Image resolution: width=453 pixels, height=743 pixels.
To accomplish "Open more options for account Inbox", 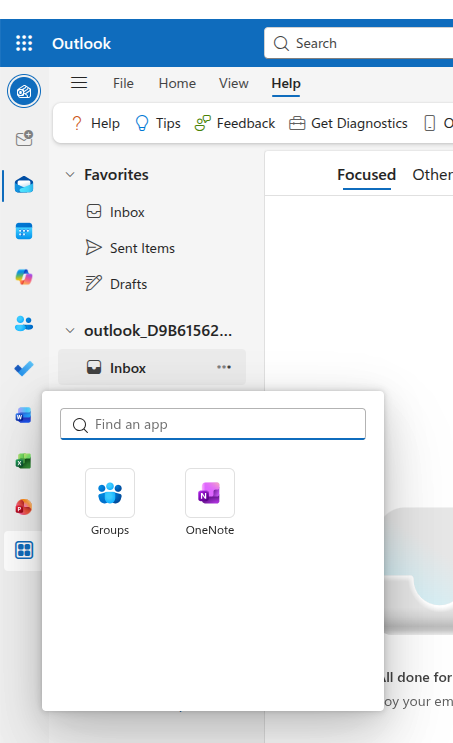I will pyautogui.click(x=224, y=367).
